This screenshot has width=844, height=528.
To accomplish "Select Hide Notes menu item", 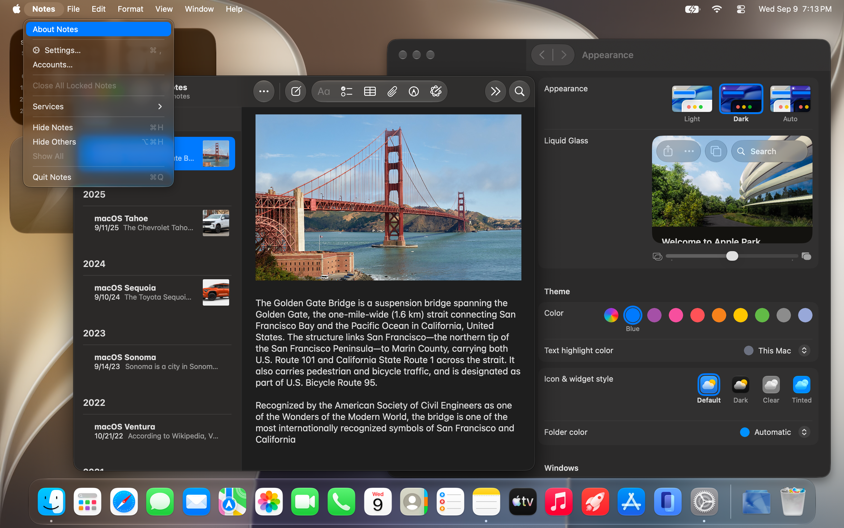I will [97, 128].
